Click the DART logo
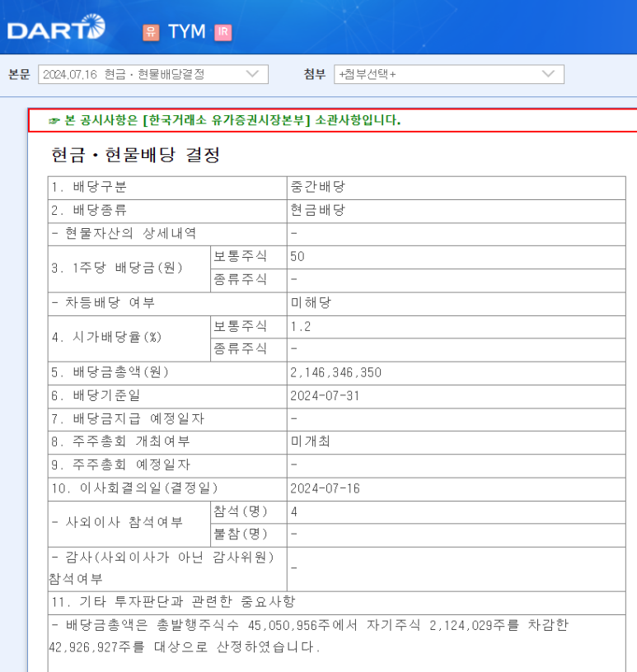Image resolution: width=637 pixels, height=672 pixels. point(56,27)
